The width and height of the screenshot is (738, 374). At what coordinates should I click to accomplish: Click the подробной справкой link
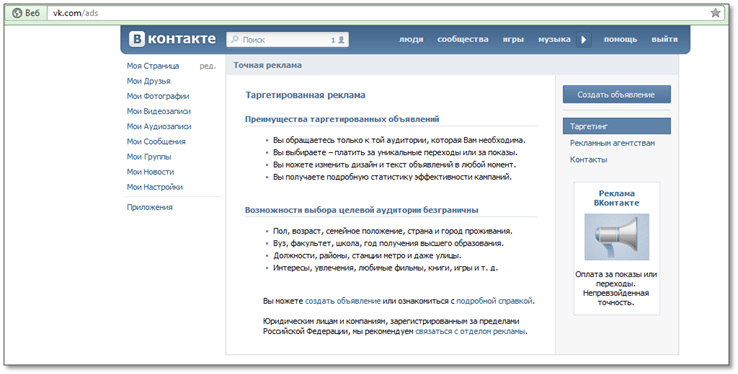494,301
